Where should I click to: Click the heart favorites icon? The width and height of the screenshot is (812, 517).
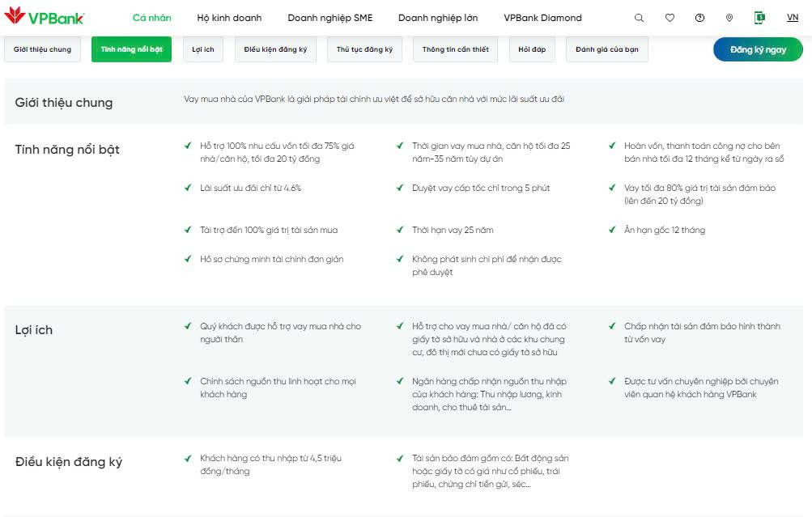tap(670, 18)
